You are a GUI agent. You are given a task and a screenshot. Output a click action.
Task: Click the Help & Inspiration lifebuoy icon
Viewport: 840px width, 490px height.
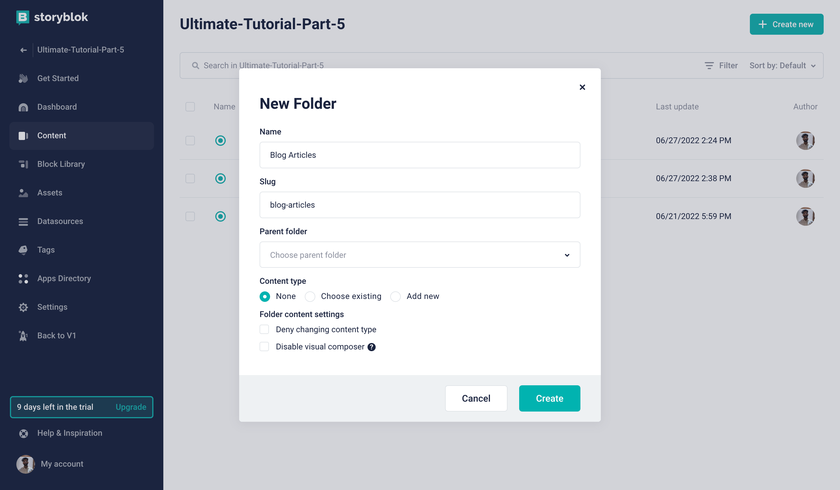23,433
